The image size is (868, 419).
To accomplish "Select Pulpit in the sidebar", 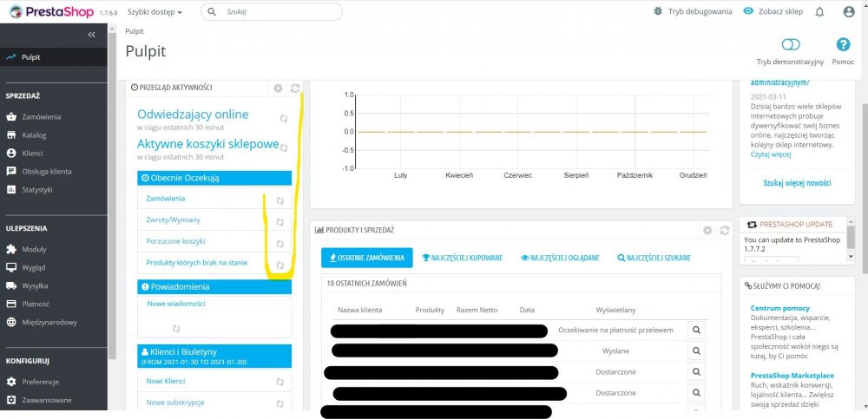I will pos(54,57).
